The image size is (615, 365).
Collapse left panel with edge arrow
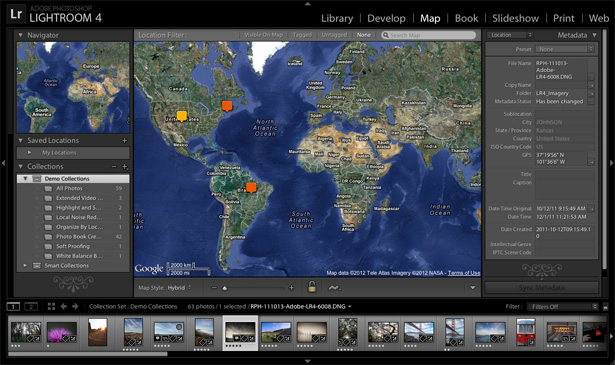click(x=3, y=163)
